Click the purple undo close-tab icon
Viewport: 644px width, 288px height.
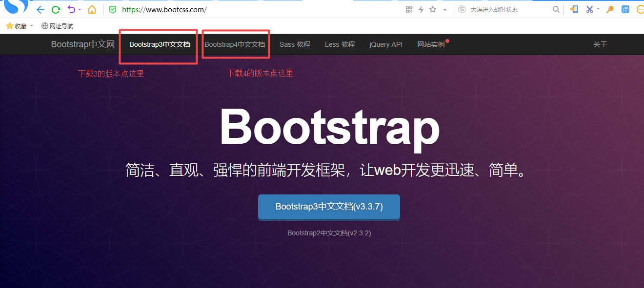72,9
